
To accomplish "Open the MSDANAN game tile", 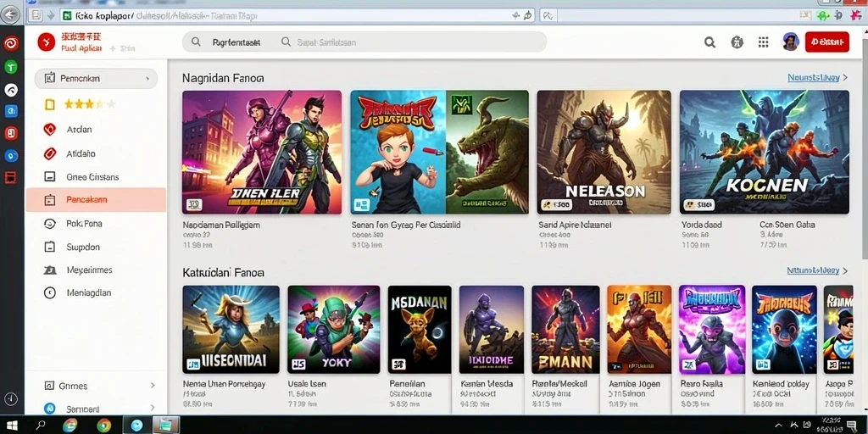I will tap(420, 330).
